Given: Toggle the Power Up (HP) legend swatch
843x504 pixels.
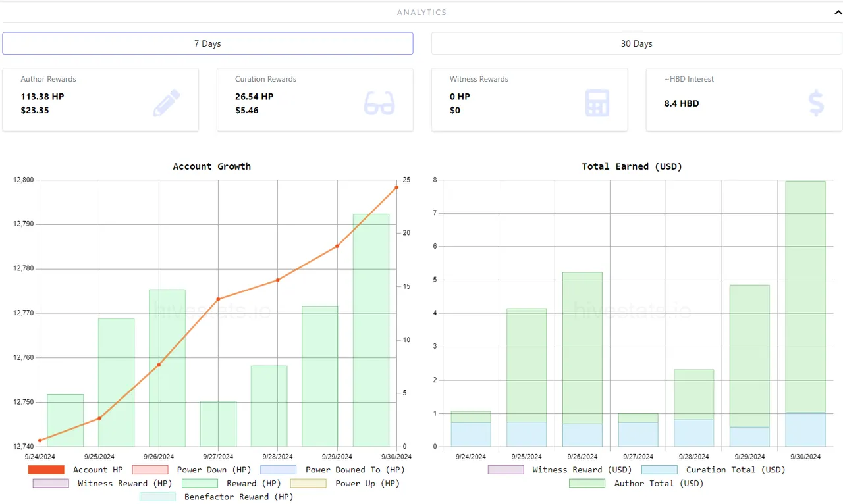Looking at the screenshot, I should 308,484.
